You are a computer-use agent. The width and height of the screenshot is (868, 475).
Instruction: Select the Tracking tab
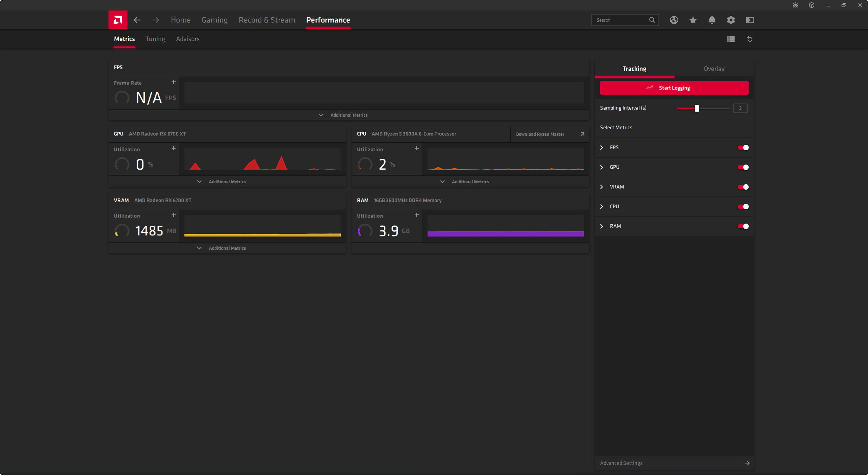(634, 69)
